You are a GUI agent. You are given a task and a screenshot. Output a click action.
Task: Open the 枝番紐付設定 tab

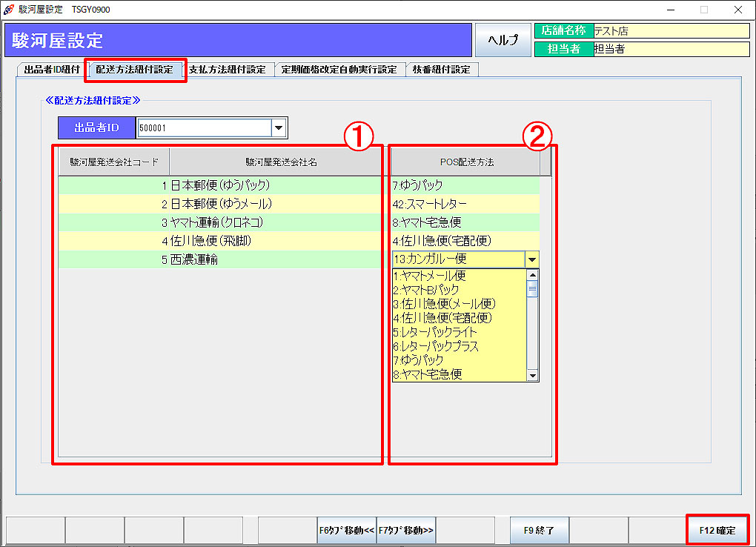pos(442,70)
